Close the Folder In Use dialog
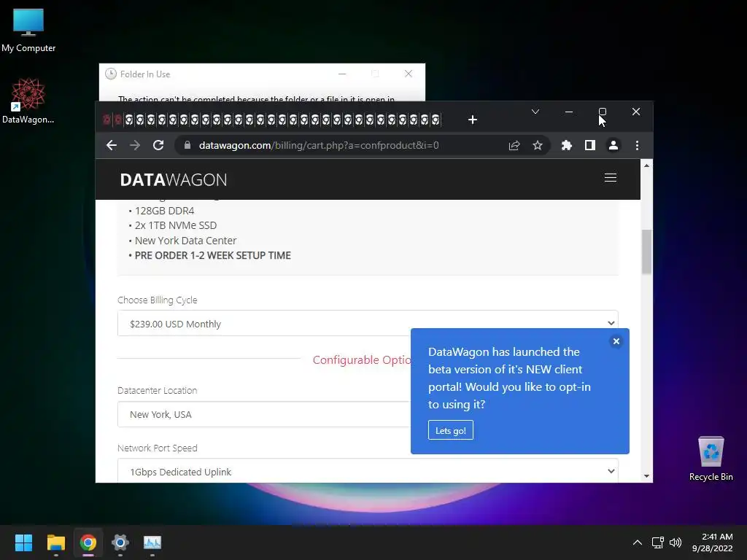 409,74
